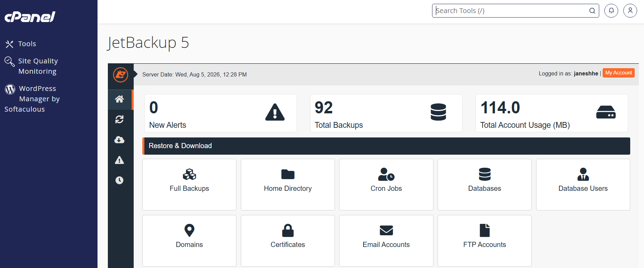644x268 pixels.
Task: Click the Tools wrench icon
Action: (9, 44)
